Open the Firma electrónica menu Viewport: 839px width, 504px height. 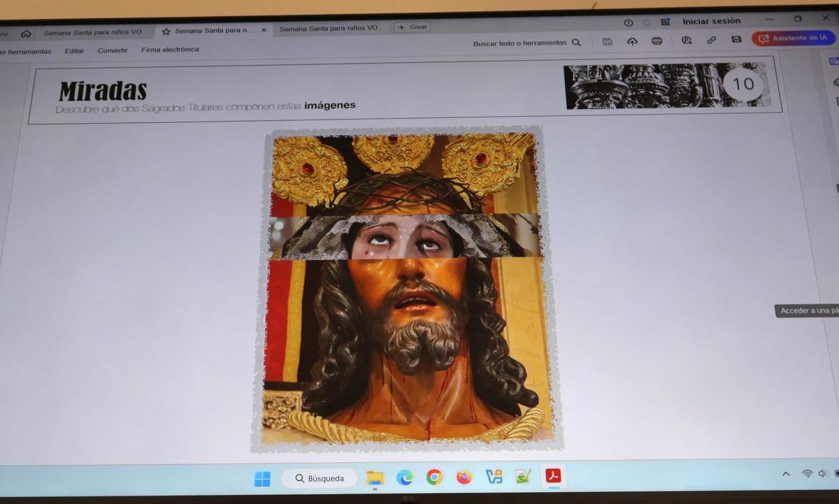click(x=170, y=50)
